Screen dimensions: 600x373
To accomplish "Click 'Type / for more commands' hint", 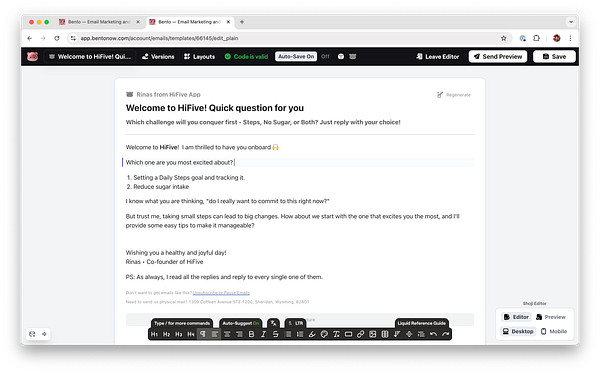I will pyautogui.click(x=182, y=323).
